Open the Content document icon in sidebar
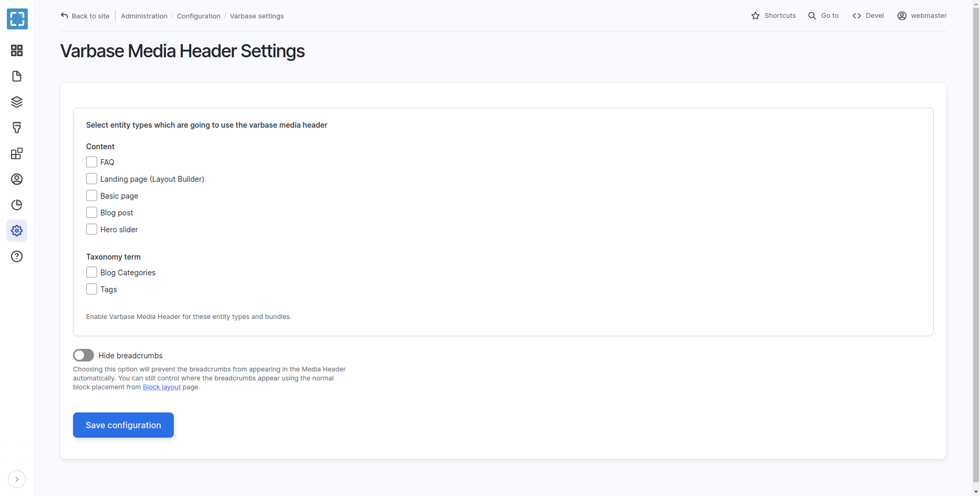The height and width of the screenshot is (496, 980). 17,76
